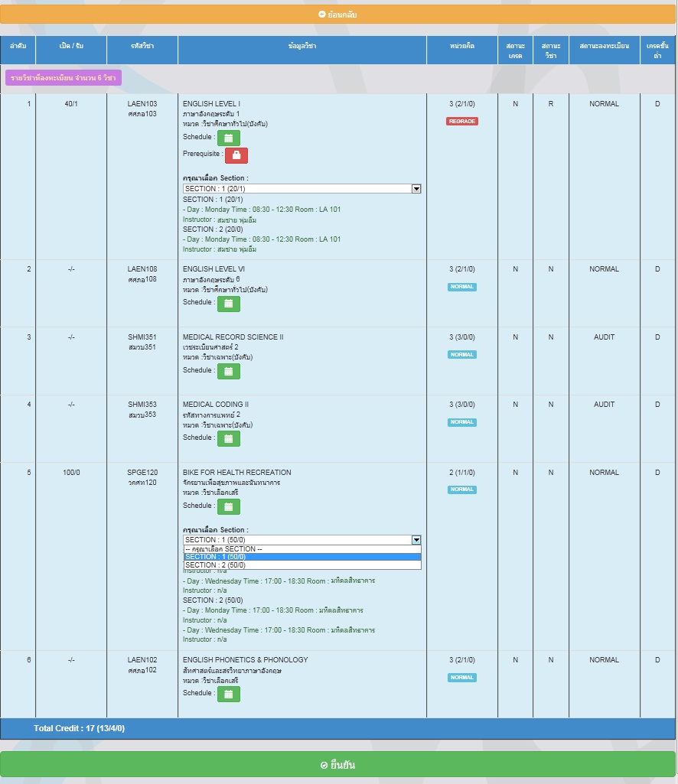Click the BIKE FOR HEALTH RECREATION title
This screenshot has width=678, height=784.
236,472
